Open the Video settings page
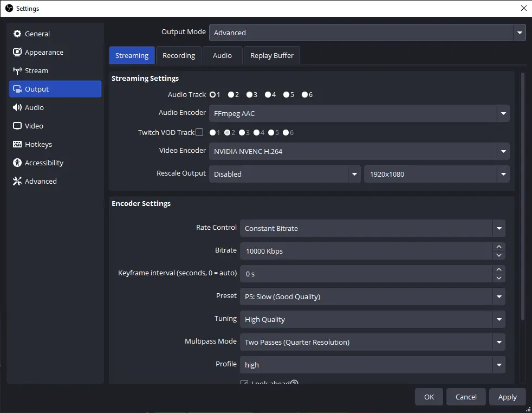 click(x=55, y=126)
